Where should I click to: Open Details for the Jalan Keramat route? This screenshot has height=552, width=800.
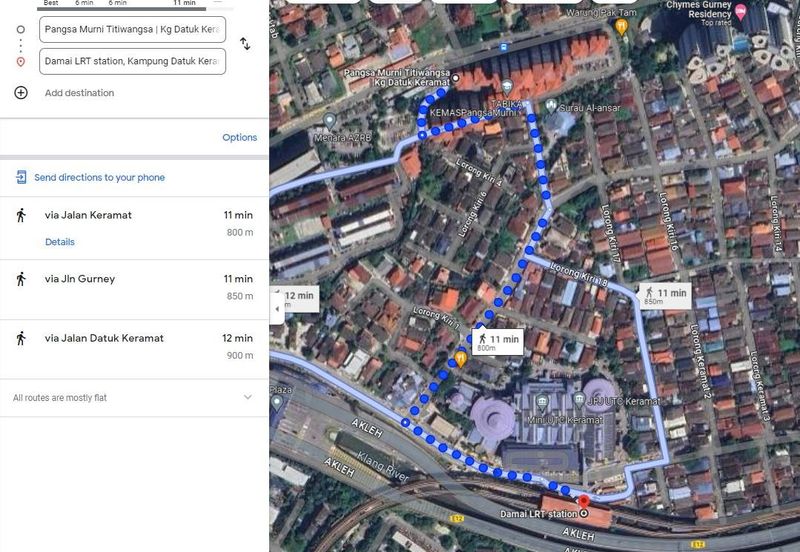tap(60, 242)
